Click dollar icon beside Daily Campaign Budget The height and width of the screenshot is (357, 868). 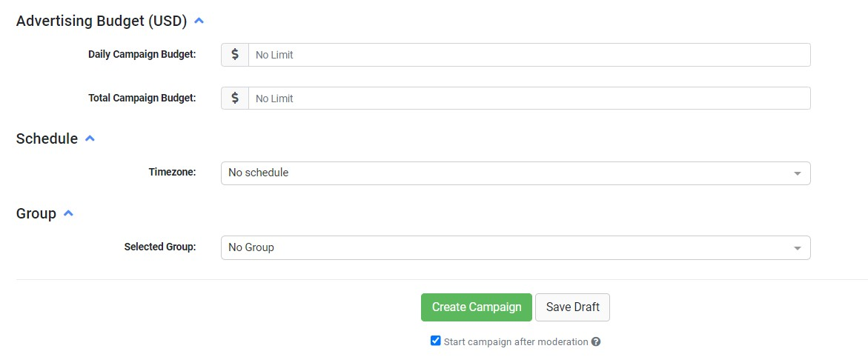click(235, 55)
